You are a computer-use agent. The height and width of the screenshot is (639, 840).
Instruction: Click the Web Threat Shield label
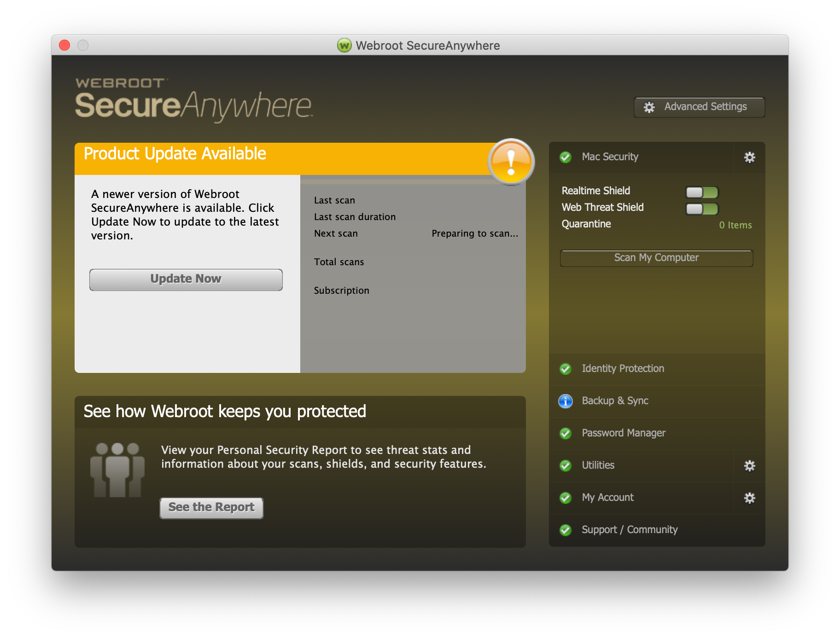602,207
